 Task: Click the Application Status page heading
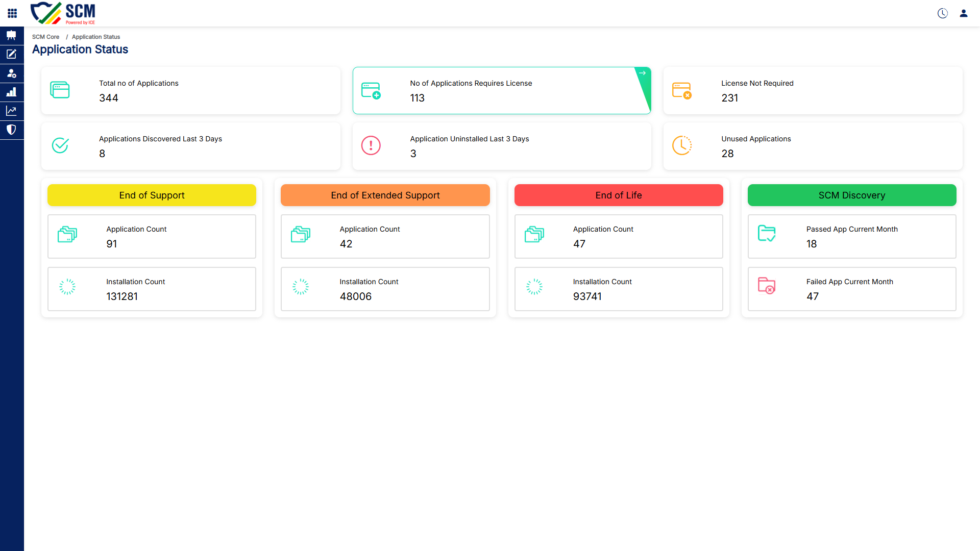(80, 49)
